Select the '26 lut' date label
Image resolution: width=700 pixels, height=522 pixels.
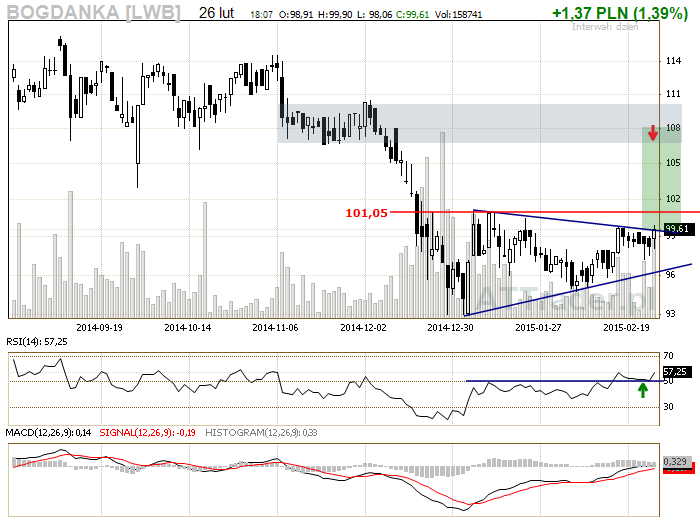point(216,13)
